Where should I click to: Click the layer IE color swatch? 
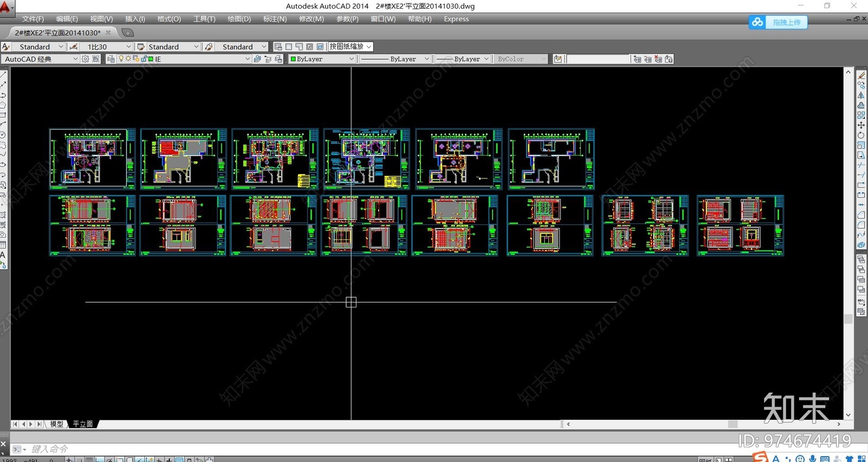pos(151,59)
